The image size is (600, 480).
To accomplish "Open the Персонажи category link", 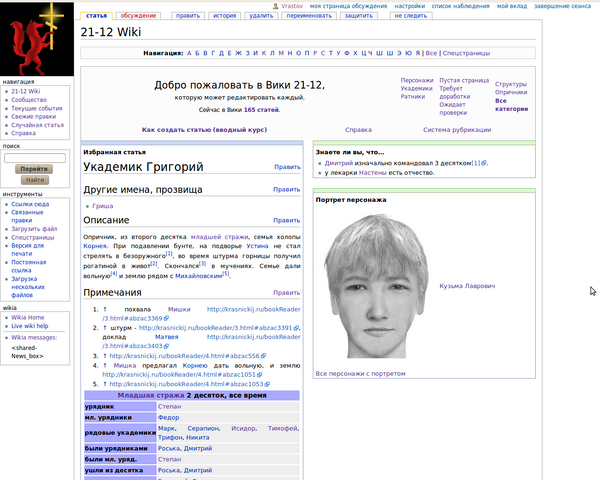I will [x=417, y=80].
